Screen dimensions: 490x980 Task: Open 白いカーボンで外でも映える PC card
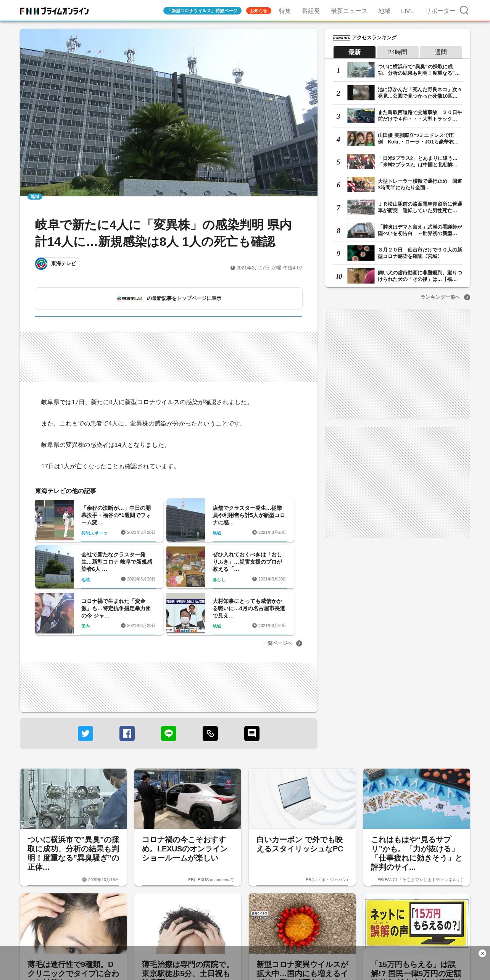coord(302,827)
